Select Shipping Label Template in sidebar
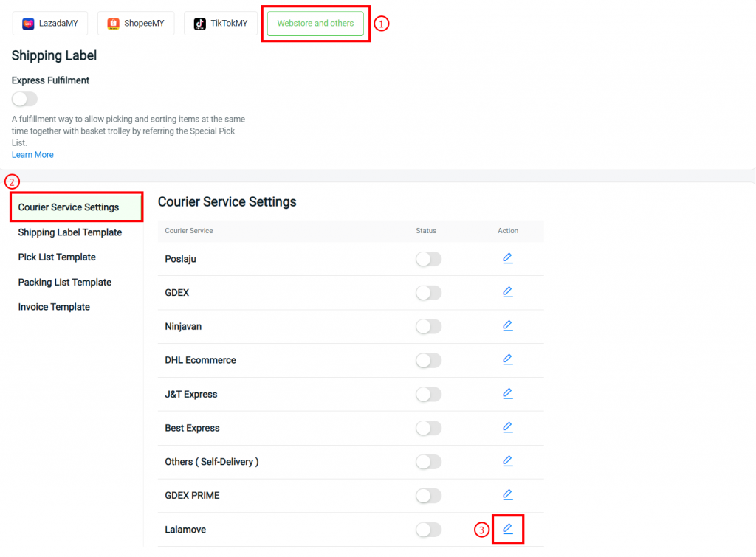The height and width of the screenshot is (557, 756). (x=70, y=232)
